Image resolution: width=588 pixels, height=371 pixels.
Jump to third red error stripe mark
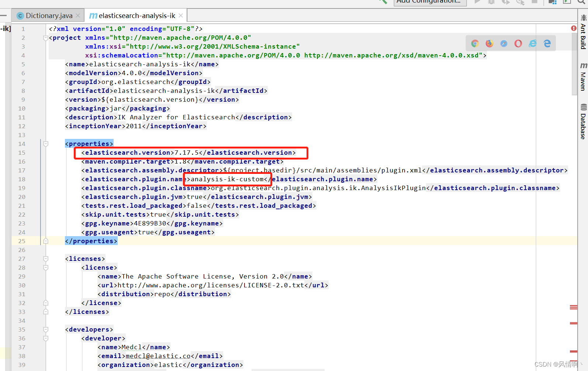[574, 351]
